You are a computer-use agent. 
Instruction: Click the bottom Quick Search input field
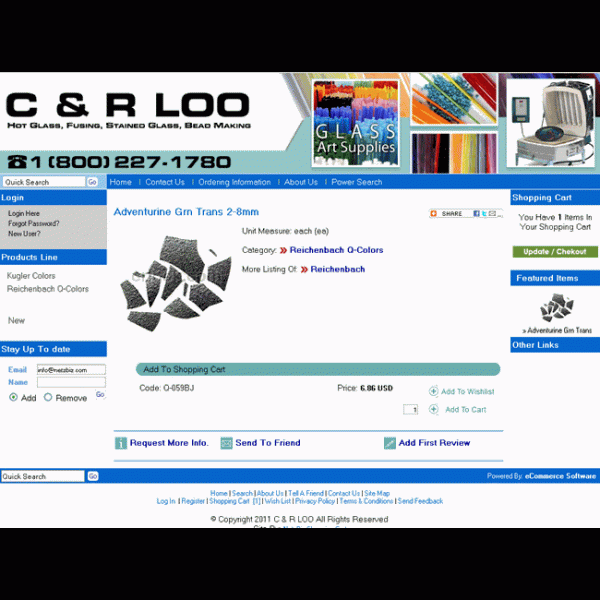[42, 476]
